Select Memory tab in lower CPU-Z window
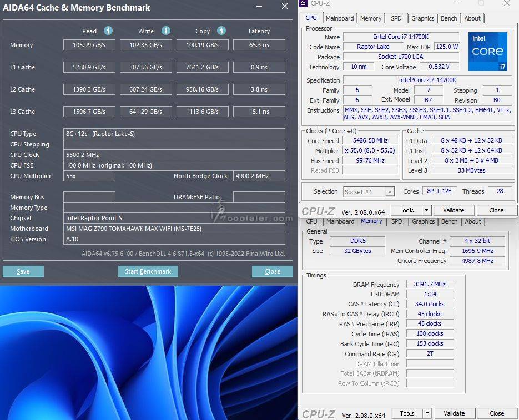Screen dimensions: 519x420 tap(371, 221)
